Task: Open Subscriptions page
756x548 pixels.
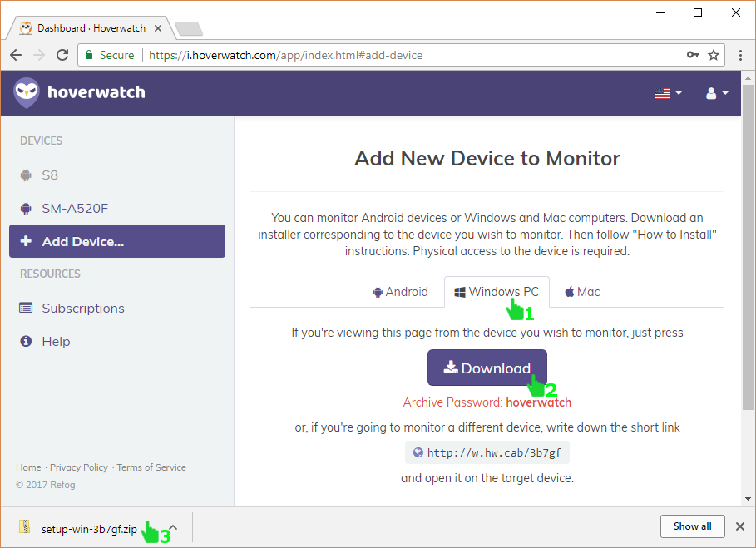Action: tap(83, 308)
